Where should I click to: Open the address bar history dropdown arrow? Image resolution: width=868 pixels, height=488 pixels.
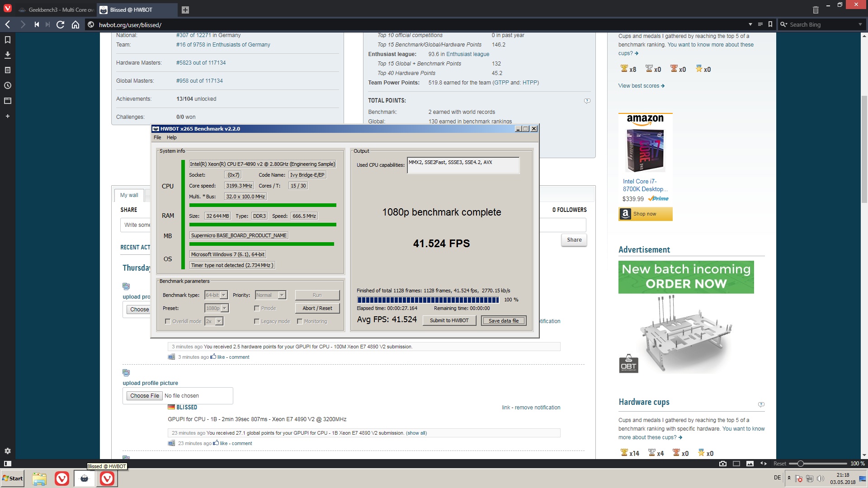click(750, 24)
